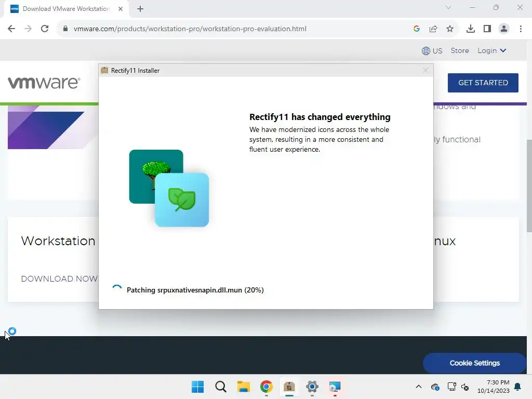
Task: Open the Store link
Action: click(460, 50)
